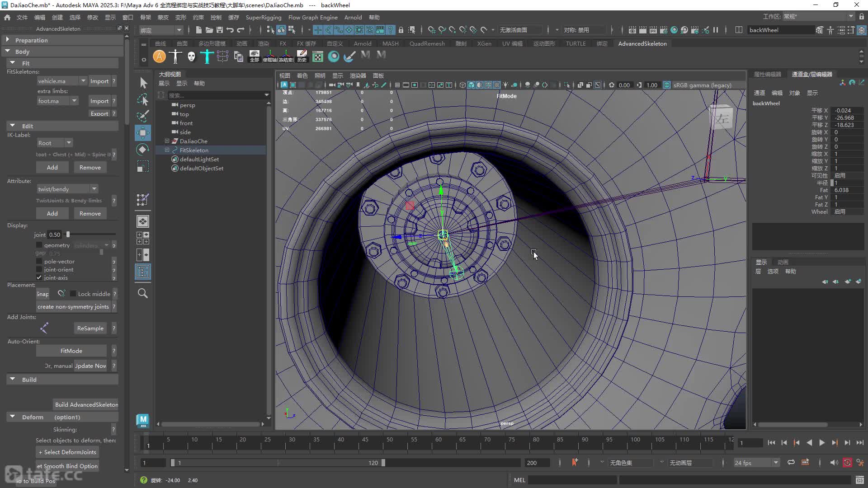Enable the geometry display checkbox
868x488 pixels.
(x=39, y=245)
